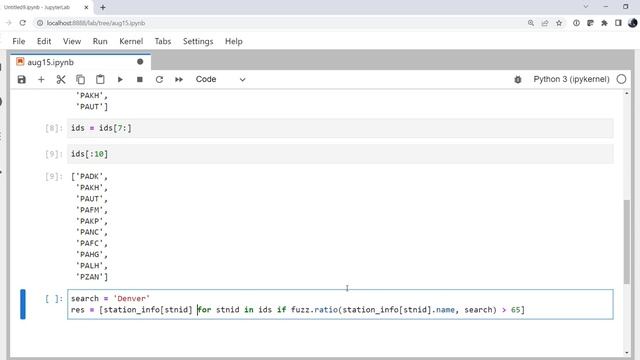
Task: Save the notebook with the floppy disk icon
Action: (x=22, y=80)
